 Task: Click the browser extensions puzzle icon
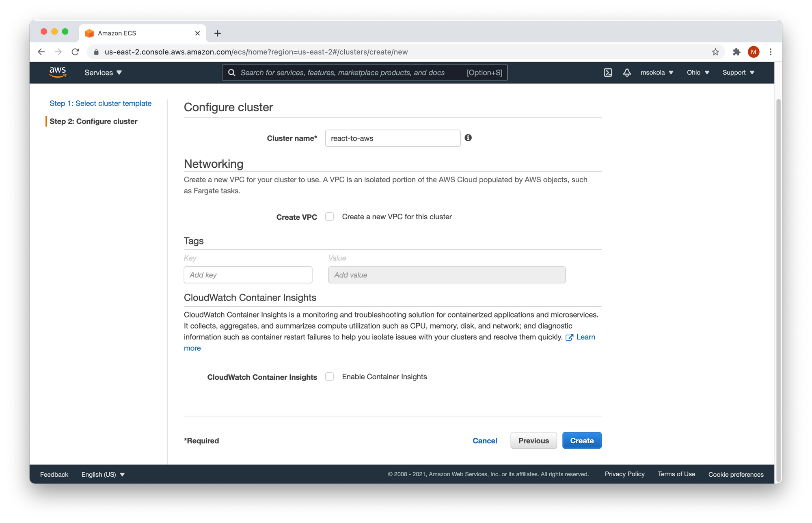click(x=736, y=52)
